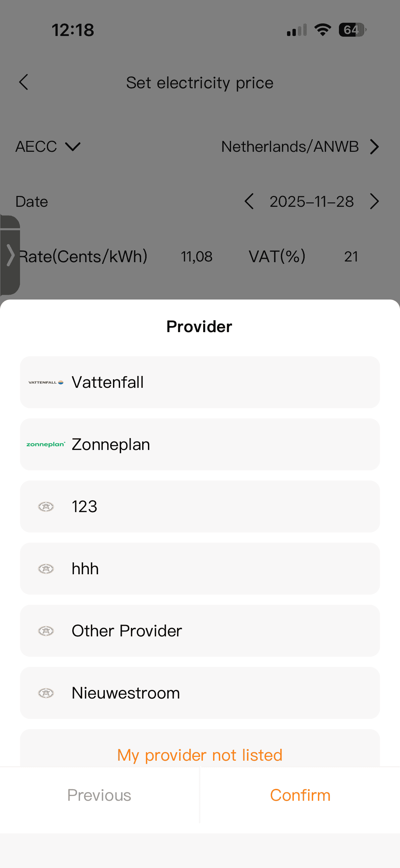Viewport: 400px width, 868px height.
Task: Select Vattenfall as provider
Action: pos(200,382)
